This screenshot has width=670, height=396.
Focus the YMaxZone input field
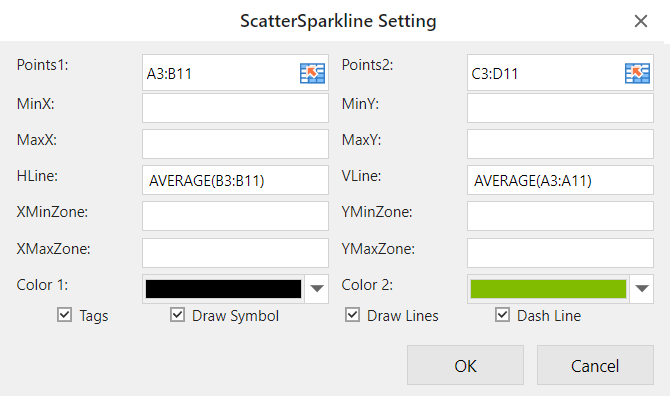[x=560, y=253]
